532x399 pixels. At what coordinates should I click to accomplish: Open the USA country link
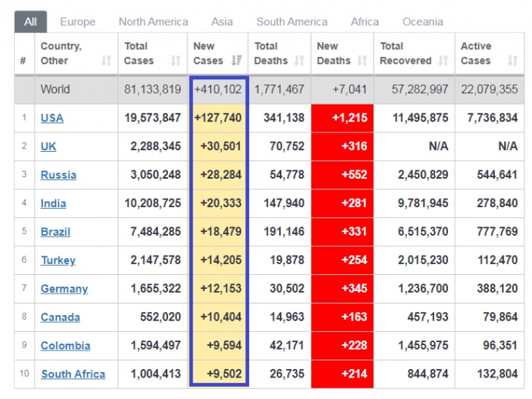click(52, 118)
